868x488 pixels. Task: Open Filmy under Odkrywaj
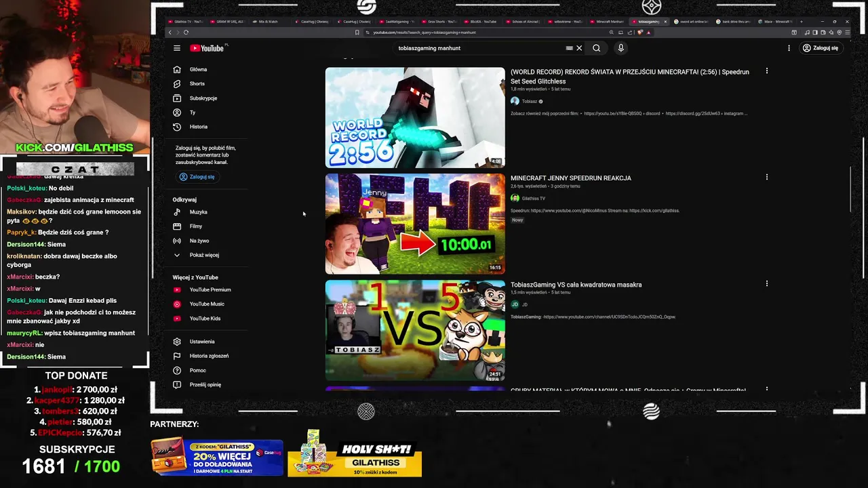pos(195,226)
